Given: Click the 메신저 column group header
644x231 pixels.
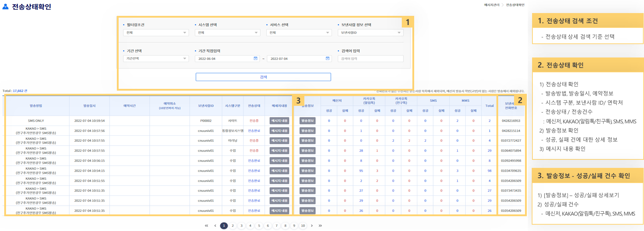Looking at the screenshot, I should [x=337, y=101].
